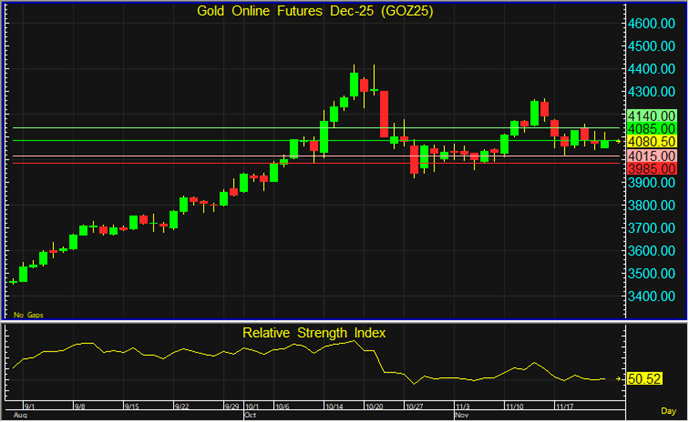Select the Oct month label on axis
The width and height of the screenshot is (689, 422).
click(x=250, y=414)
